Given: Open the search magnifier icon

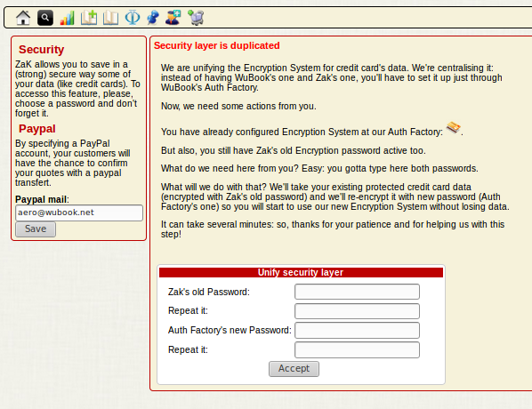Looking at the screenshot, I should pos(45,18).
